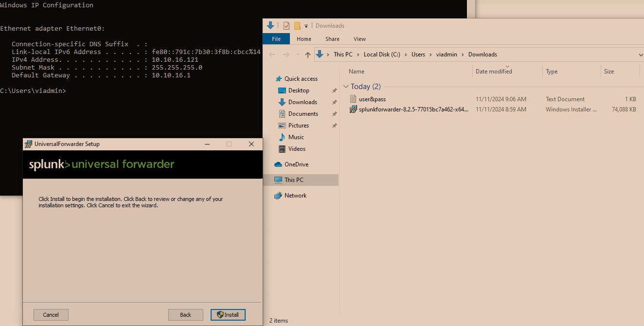This screenshot has width=644, height=326.
Task: Click the Pictures icon in navigation pane
Action: coord(282,126)
